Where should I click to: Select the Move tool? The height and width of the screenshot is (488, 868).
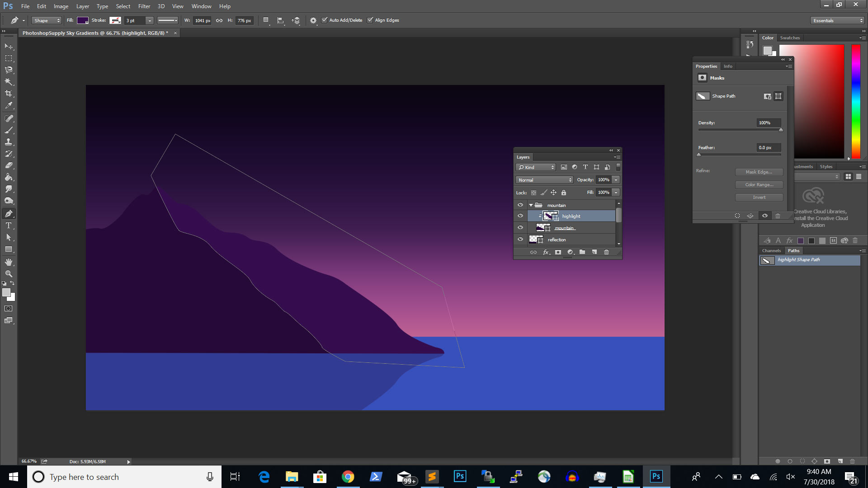[x=8, y=46]
